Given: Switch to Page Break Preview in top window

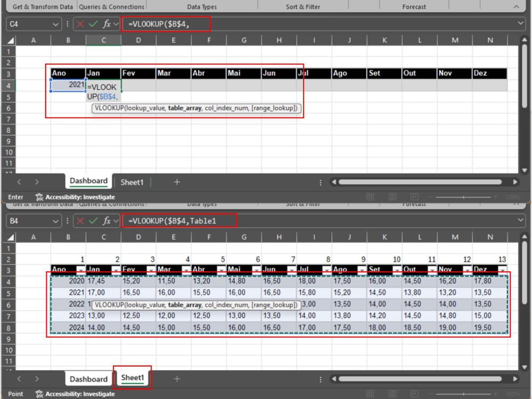Looking at the screenshot, I should tap(414, 197).
